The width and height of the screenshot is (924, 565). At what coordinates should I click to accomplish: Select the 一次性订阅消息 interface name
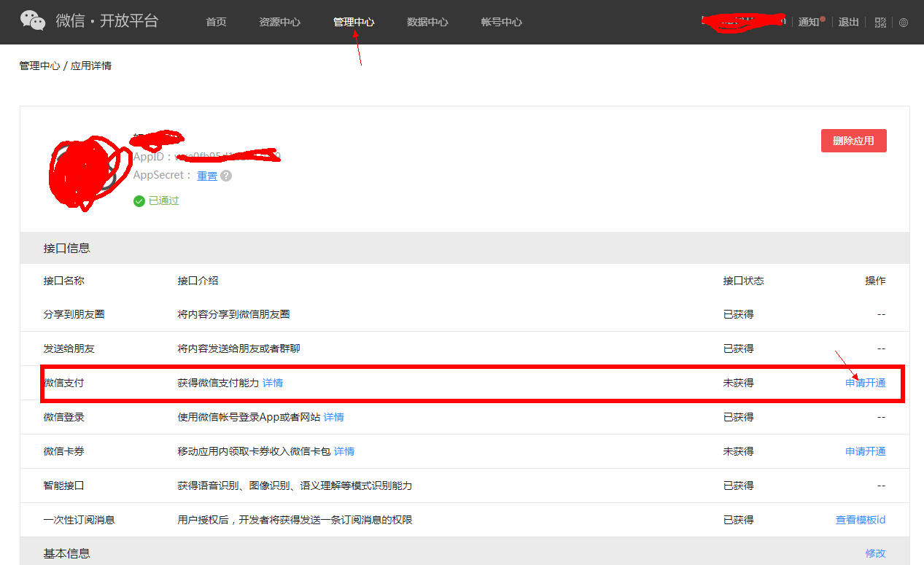click(79, 520)
